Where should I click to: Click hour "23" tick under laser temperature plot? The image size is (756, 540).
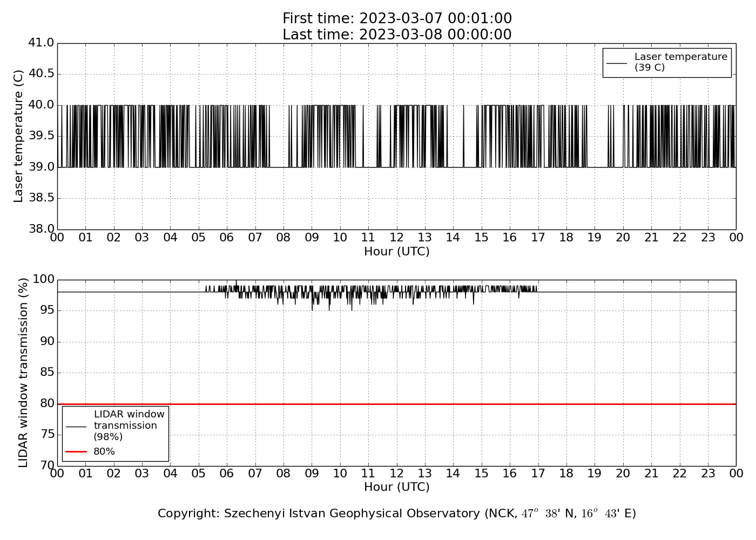coord(708,238)
